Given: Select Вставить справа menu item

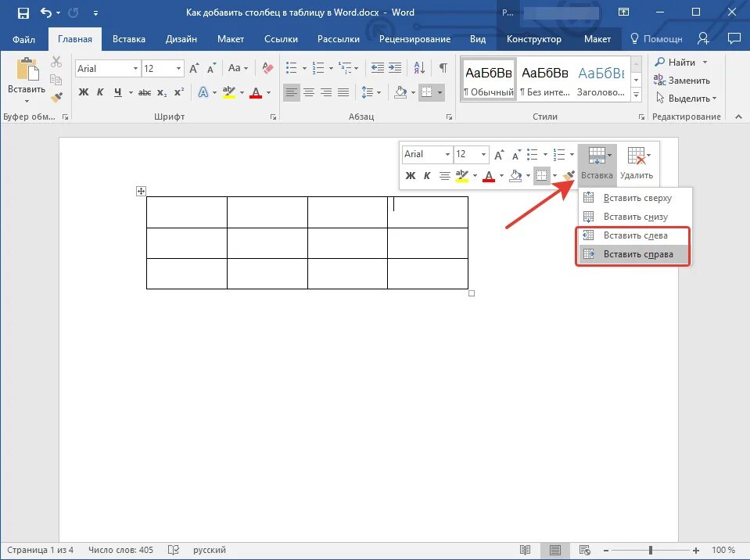Looking at the screenshot, I should tap(633, 254).
